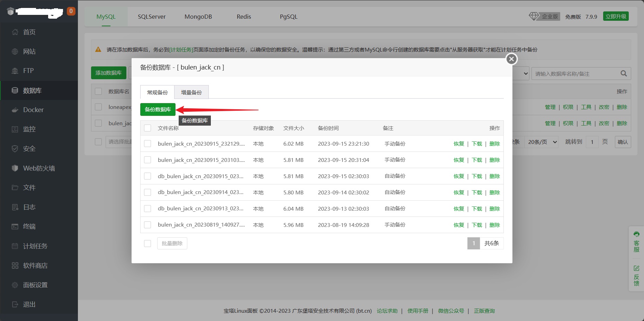This screenshot has width=644, height=321.
Task: Click the home icon in sidebar
Action: (15, 32)
